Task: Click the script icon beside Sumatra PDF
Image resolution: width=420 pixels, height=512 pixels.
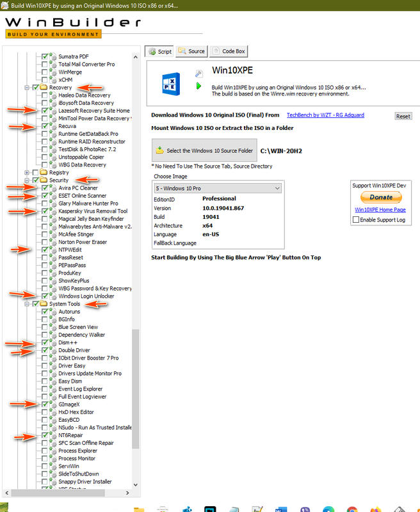Action: (x=53, y=56)
